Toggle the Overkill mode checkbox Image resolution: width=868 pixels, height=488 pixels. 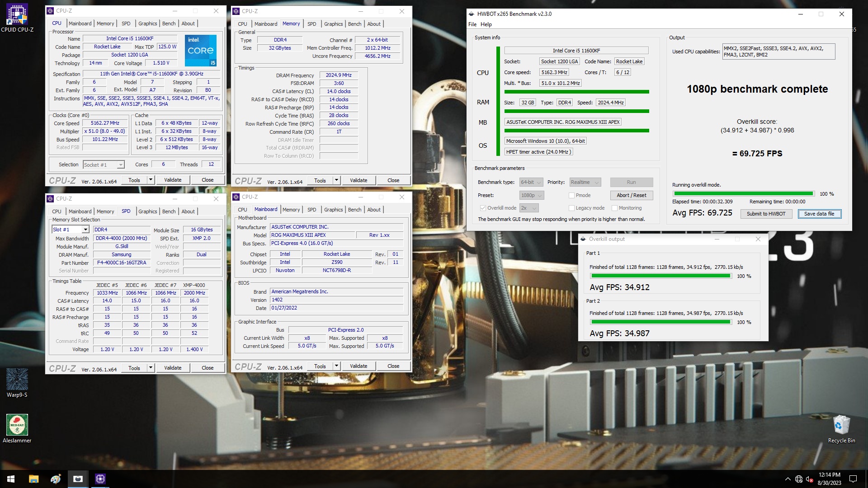tap(483, 208)
